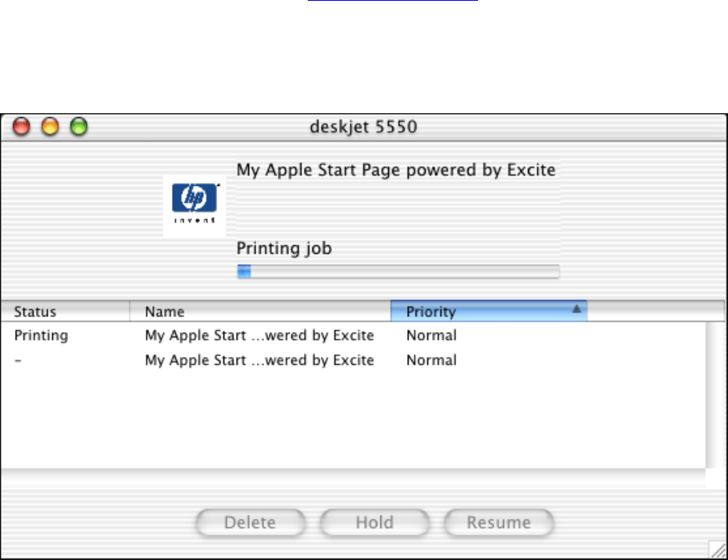Viewport: 728px width, 560px height.
Task: Close the deskjet 5550 window
Action: pos(21,127)
